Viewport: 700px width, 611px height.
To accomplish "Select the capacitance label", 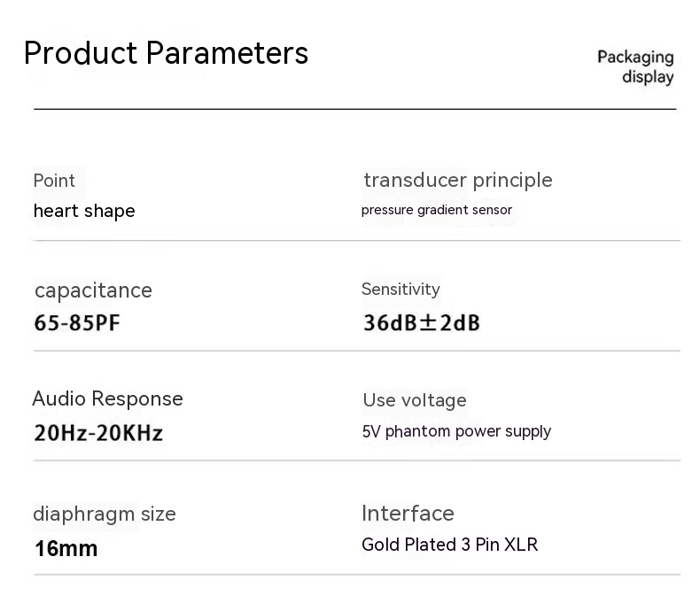I will point(93,290).
